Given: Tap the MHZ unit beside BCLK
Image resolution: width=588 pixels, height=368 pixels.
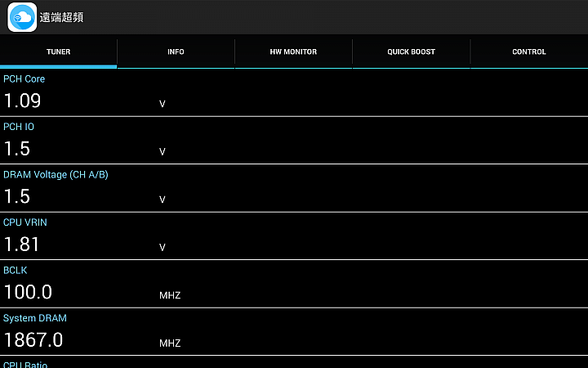Looking at the screenshot, I should (170, 295).
